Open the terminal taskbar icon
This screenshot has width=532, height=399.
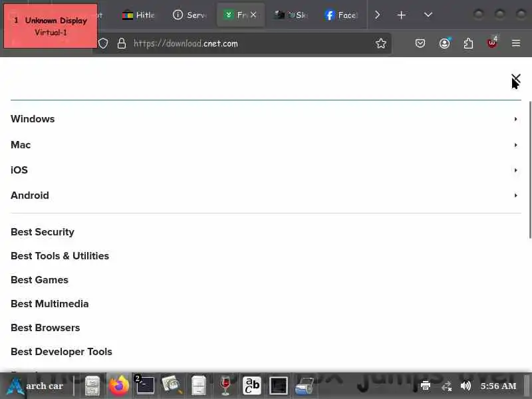(145, 386)
